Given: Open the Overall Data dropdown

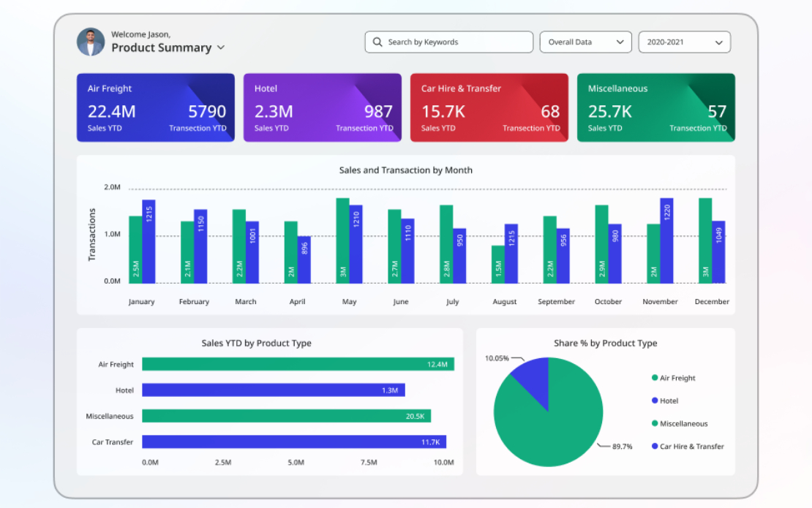Looking at the screenshot, I should point(586,42).
